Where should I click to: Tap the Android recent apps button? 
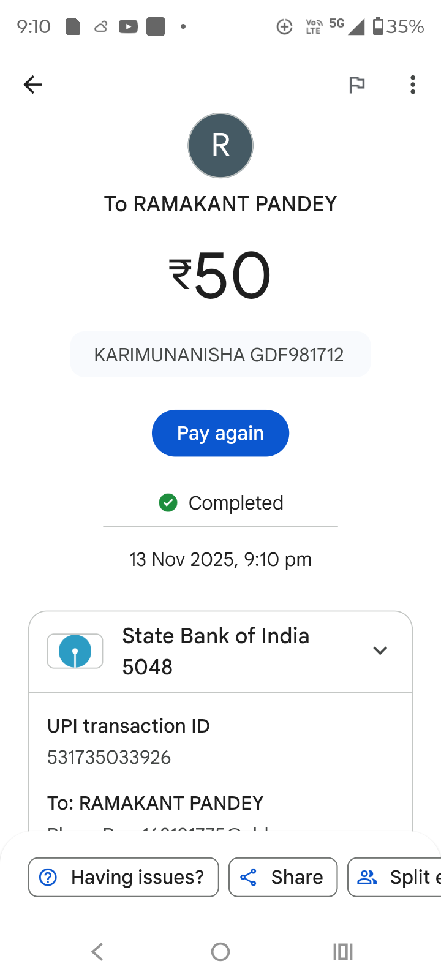(343, 952)
